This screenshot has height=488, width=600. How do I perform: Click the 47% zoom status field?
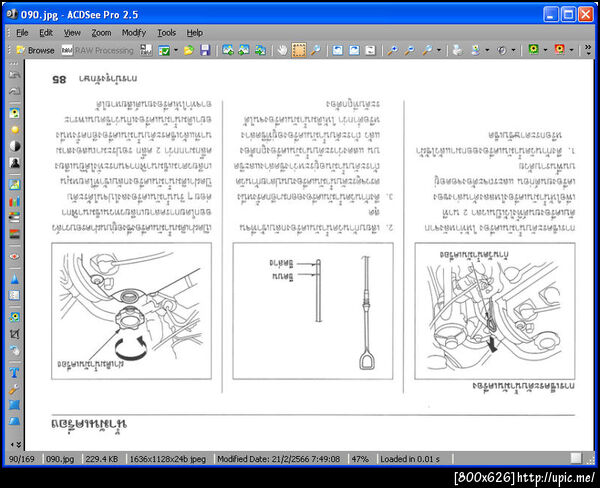(360, 459)
